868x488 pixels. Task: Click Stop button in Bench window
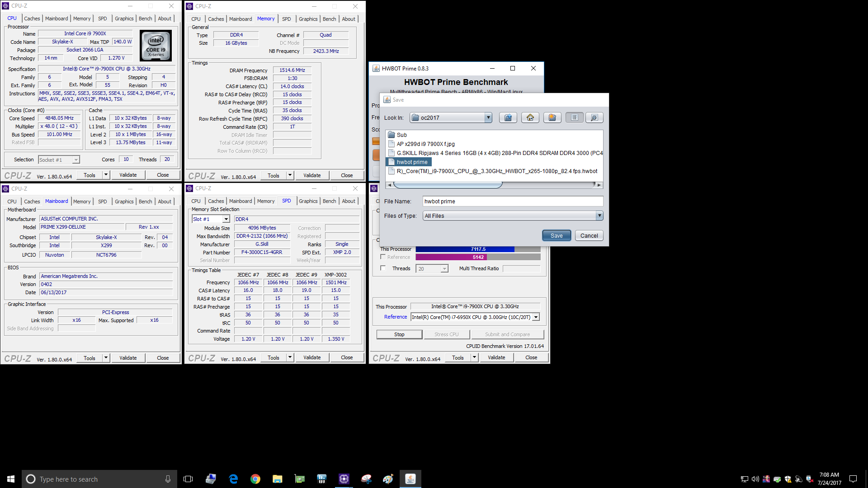[399, 334]
